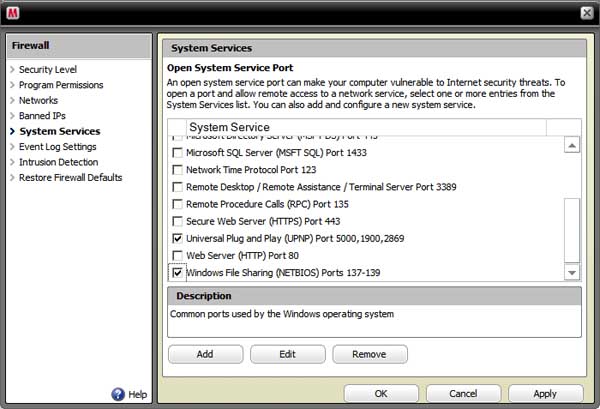600x409 pixels.
Task: Uncheck Windows File Sharing (NETBIOS) checkbox
Action: pyautogui.click(x=177, y=273)
